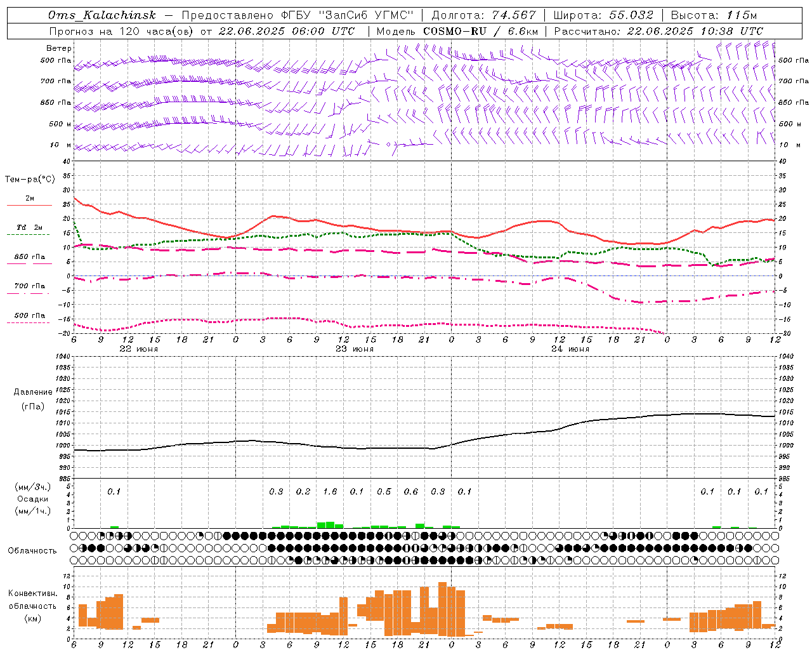
Task: Click the Осадки precipitation label
Action: coord(33,499)
